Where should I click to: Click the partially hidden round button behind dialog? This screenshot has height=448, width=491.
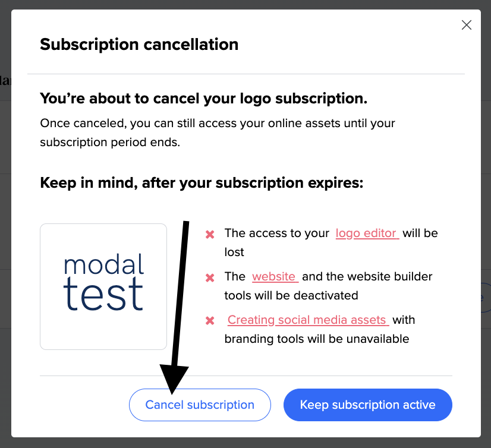(486, 298)
